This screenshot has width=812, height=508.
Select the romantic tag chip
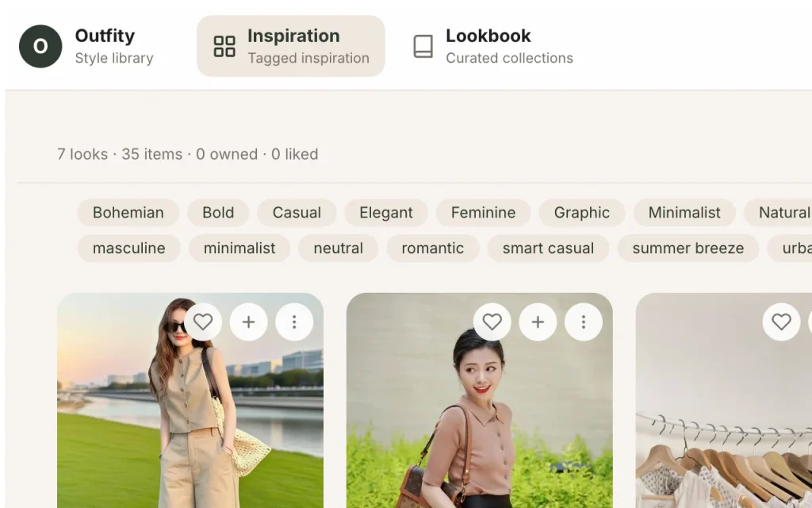click(x=432, y=248)
